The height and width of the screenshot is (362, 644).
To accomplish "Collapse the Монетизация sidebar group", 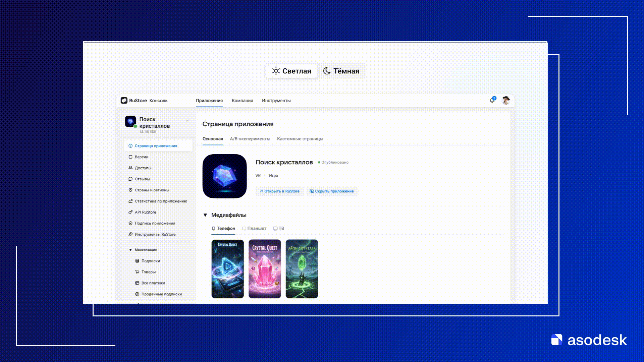I will click(x=130, y=250).
